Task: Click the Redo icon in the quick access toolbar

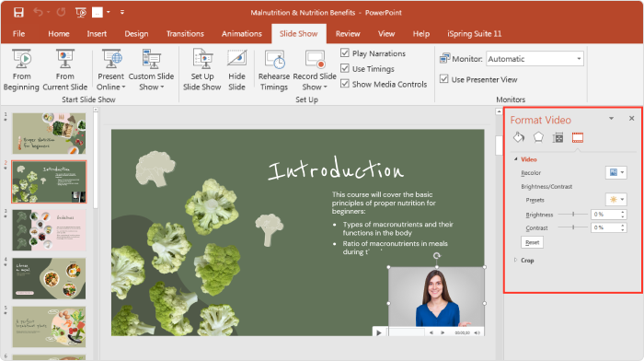Action: (x=62, y=12)
